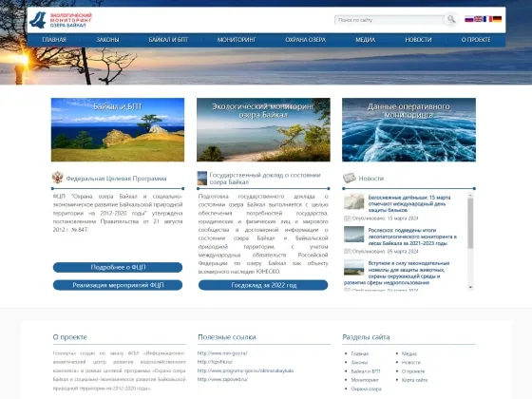532x399 pixels.
Task: Click footer link Медиа
Action: coord(409,353)
